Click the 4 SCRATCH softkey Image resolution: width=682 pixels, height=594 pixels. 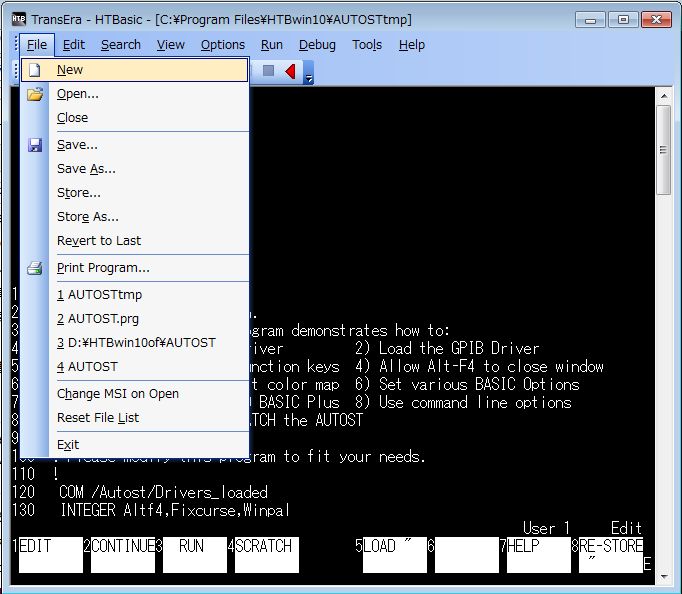267,554
